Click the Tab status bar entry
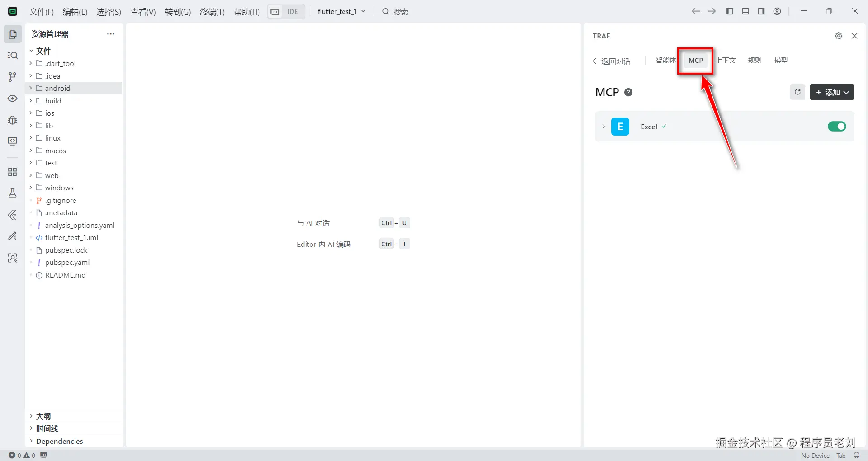Screen dimensions: 868x461 pos(841,456)
